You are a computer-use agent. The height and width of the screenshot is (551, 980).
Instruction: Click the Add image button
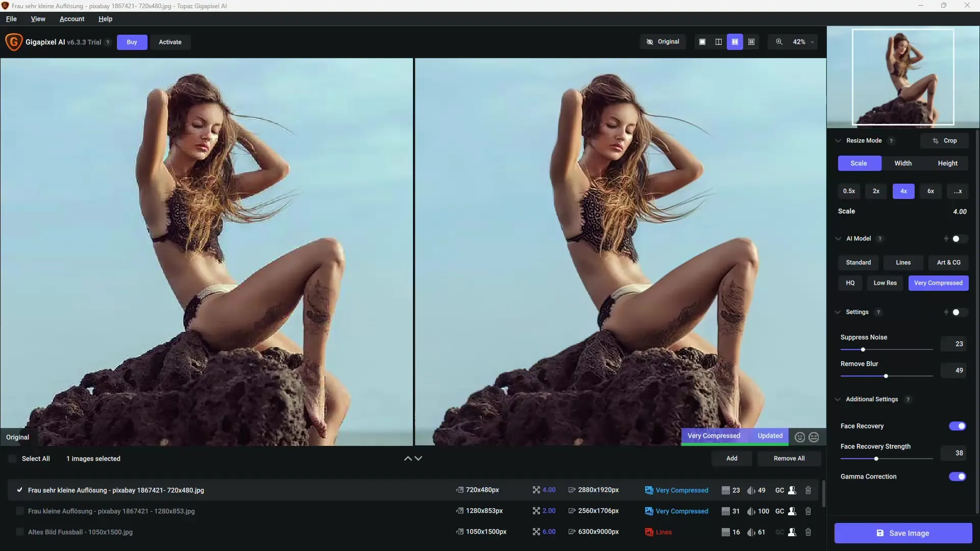(x=731, y=458)
